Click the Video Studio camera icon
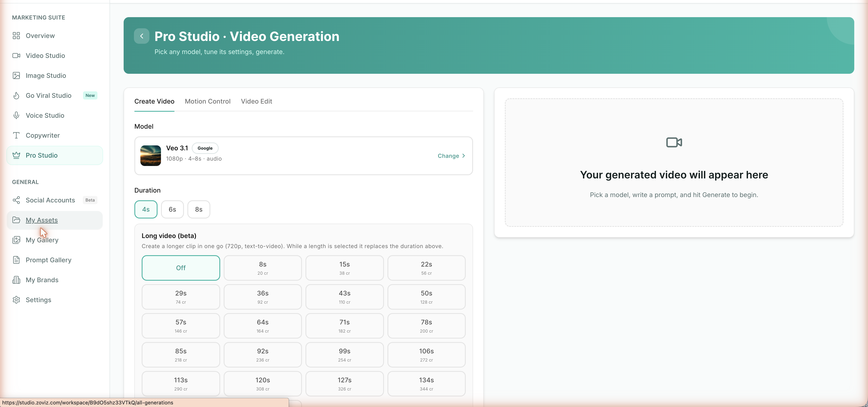The width and height of the screenshot is (868, 407). click(x=16, y=56)
